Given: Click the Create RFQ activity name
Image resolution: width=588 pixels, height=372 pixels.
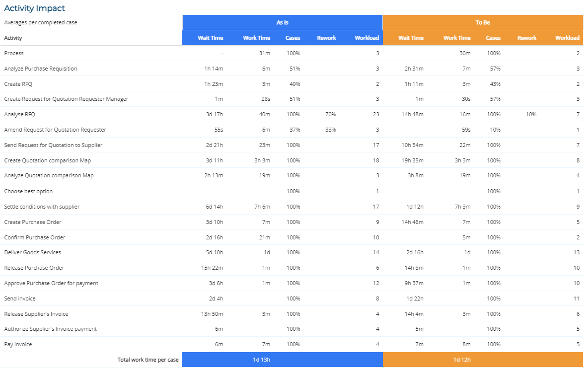Looking at the screenshot, I should tap(18, 84).
